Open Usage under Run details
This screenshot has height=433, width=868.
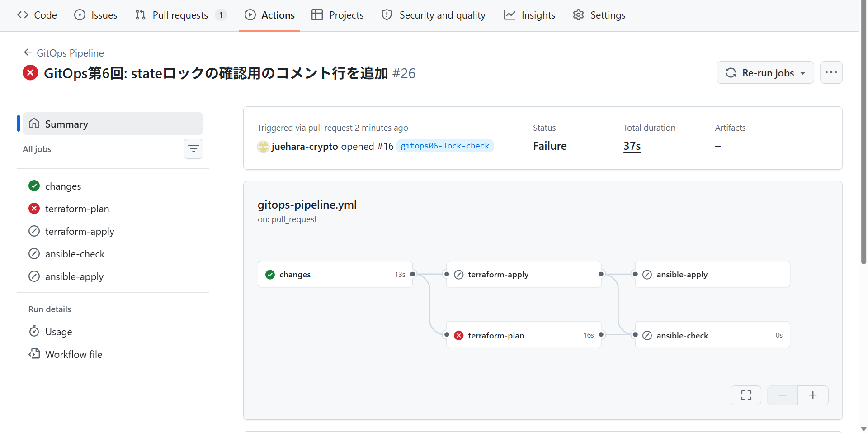[x=113, y=332]
